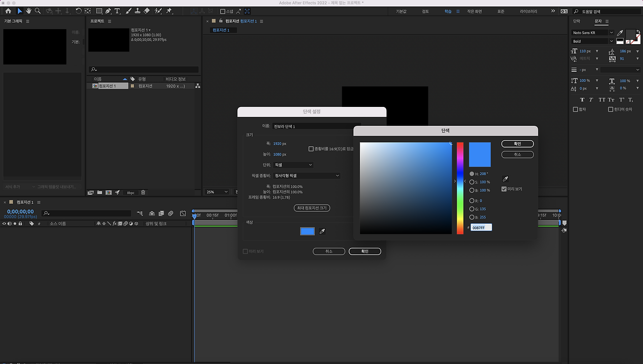
Task: Select the Rectangle shape tool
Action: 99,11
